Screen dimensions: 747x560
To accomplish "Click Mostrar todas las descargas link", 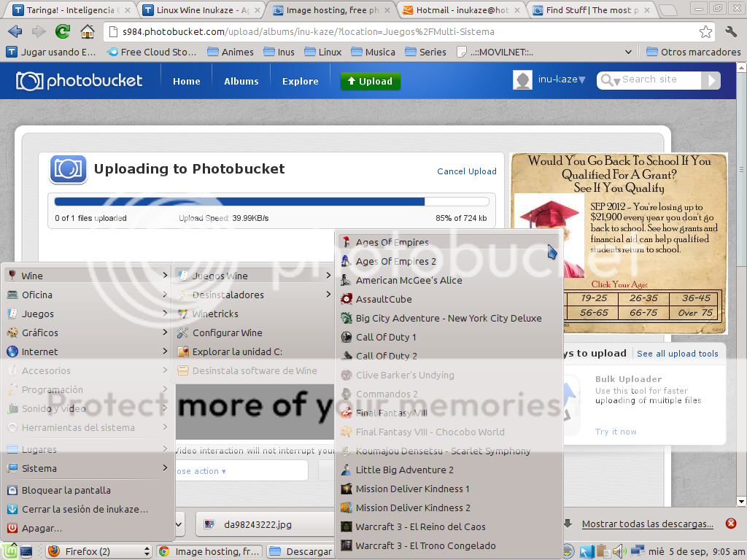I will tap(648, 524).
